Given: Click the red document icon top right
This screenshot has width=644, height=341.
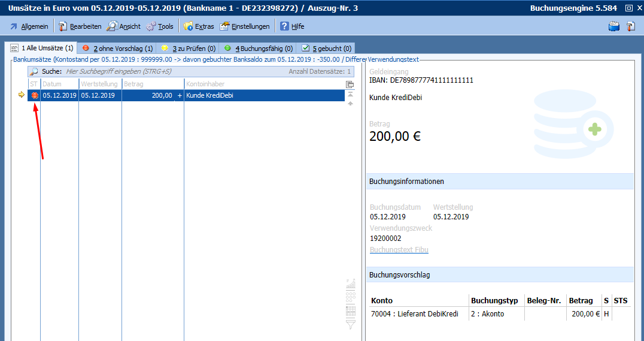Looking at the screenshot, I should point(630,26).
